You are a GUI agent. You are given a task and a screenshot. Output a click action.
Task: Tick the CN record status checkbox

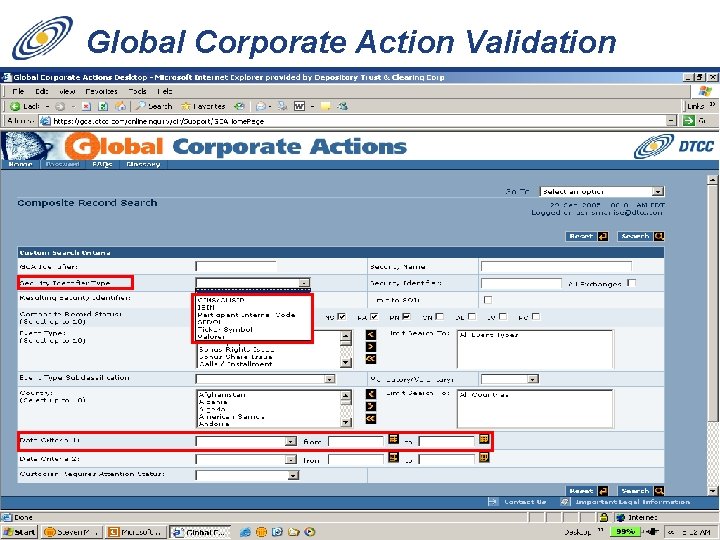tap(439, 317)
